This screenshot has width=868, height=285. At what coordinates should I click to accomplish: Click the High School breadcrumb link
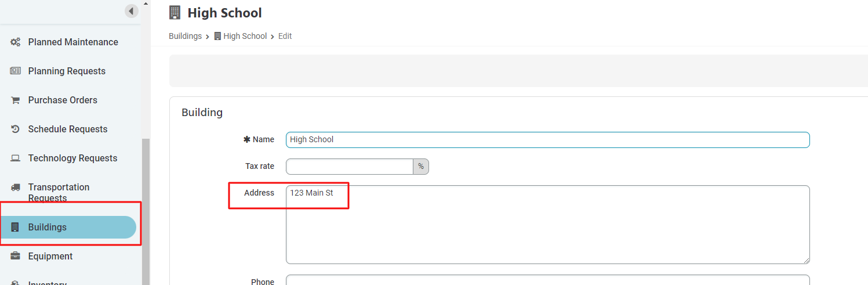(x=245, y=36)
